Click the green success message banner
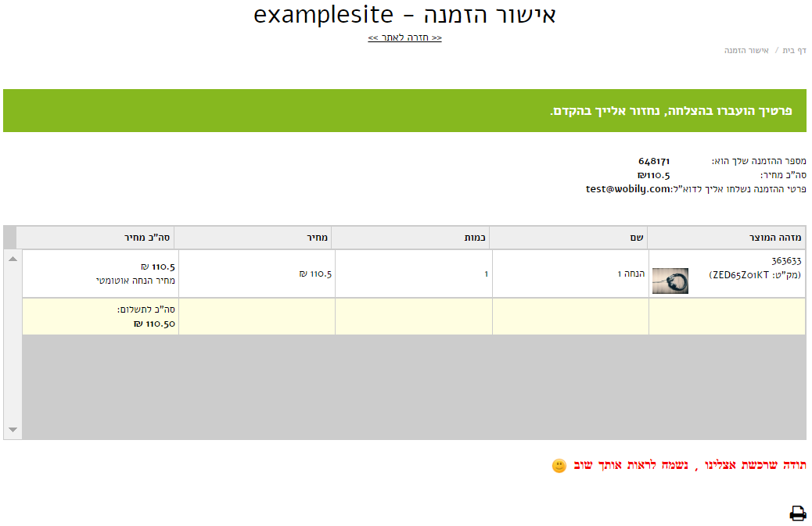Viewport: 812px width, 526px height. pos(404,111)
